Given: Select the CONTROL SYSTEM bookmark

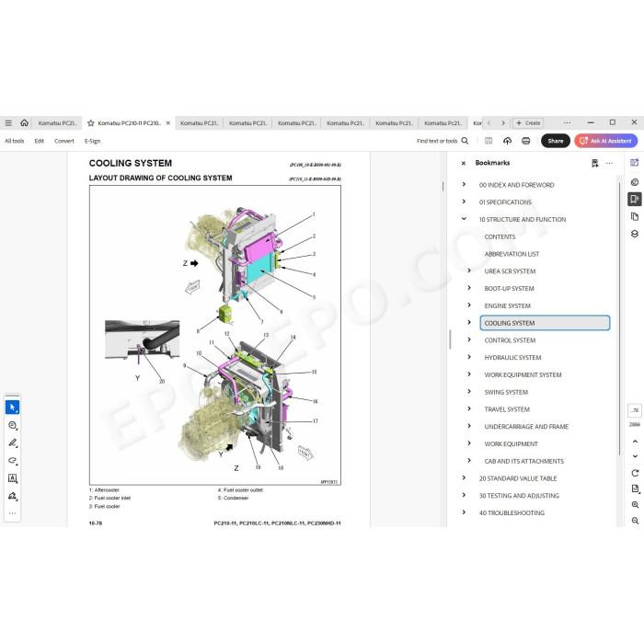Looking at the screenshot, I should 510,340.
